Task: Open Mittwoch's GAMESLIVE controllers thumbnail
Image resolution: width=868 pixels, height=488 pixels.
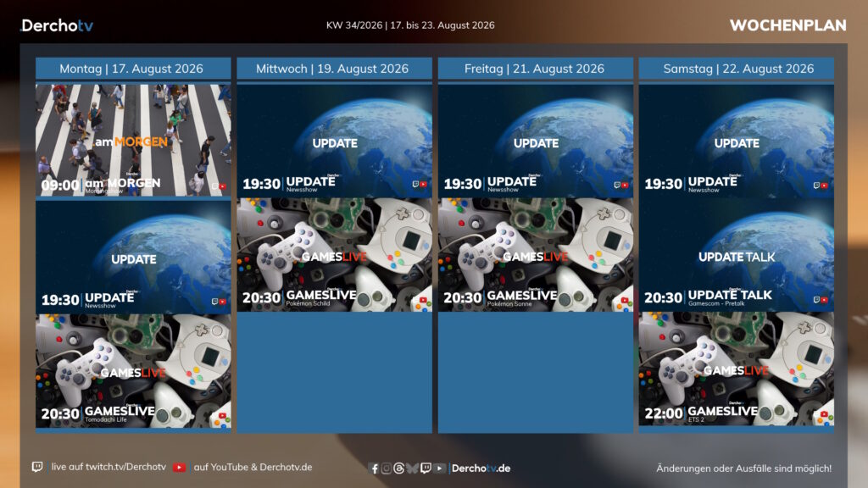Action: point(334,254)
